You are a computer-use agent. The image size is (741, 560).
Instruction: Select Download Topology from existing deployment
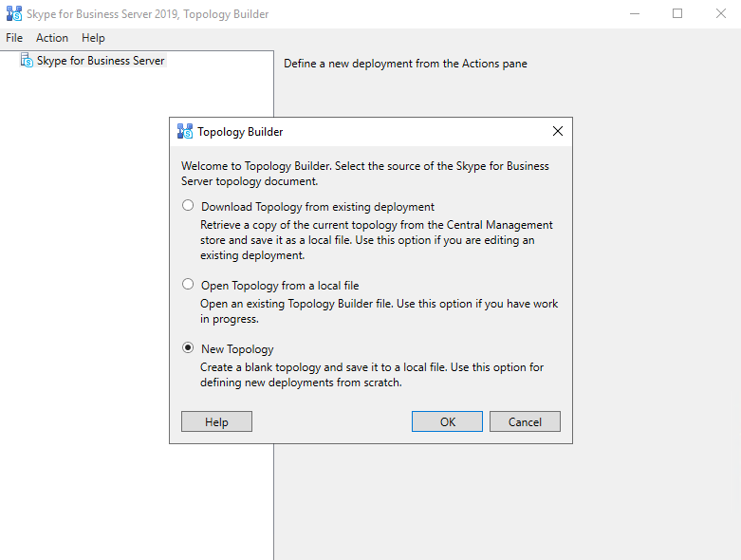click(x=188, y=206)
